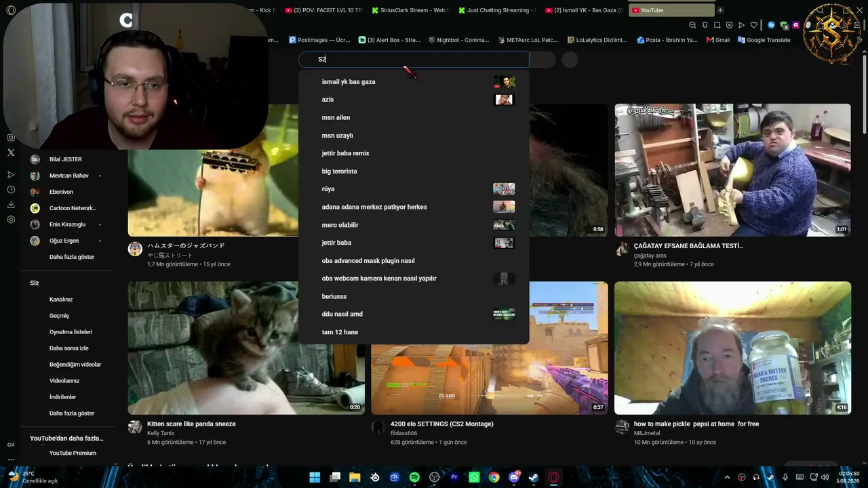Open Discord from the taskbar
868x488 pixels.
(x=514, y=477)
